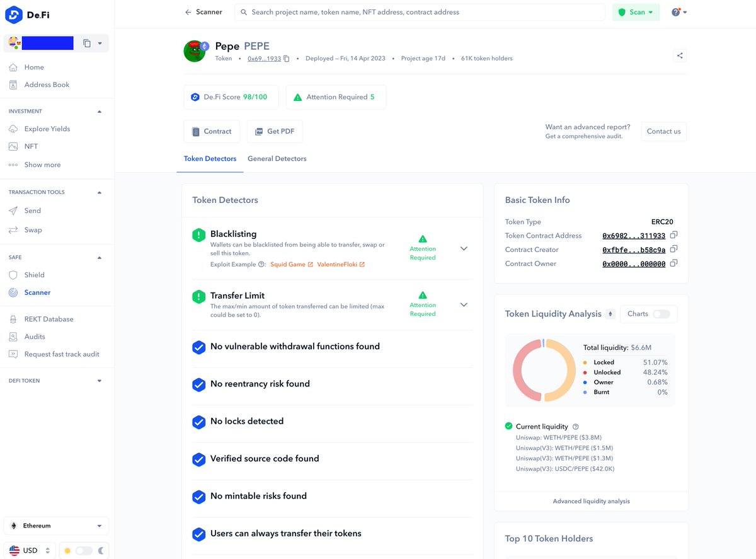The height and width of the screenshot is (559, 756).
Task: Click the Exploit Example help icon
Action: [261, 265]
